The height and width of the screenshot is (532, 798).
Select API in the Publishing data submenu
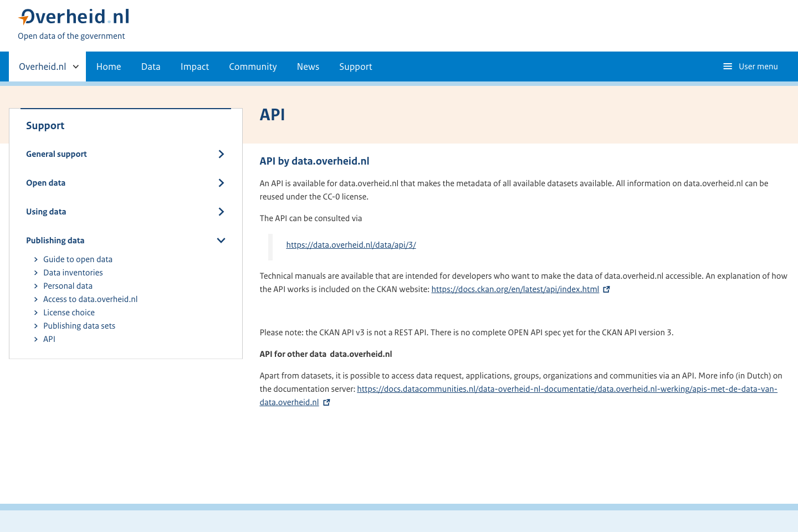pos(49,339)
